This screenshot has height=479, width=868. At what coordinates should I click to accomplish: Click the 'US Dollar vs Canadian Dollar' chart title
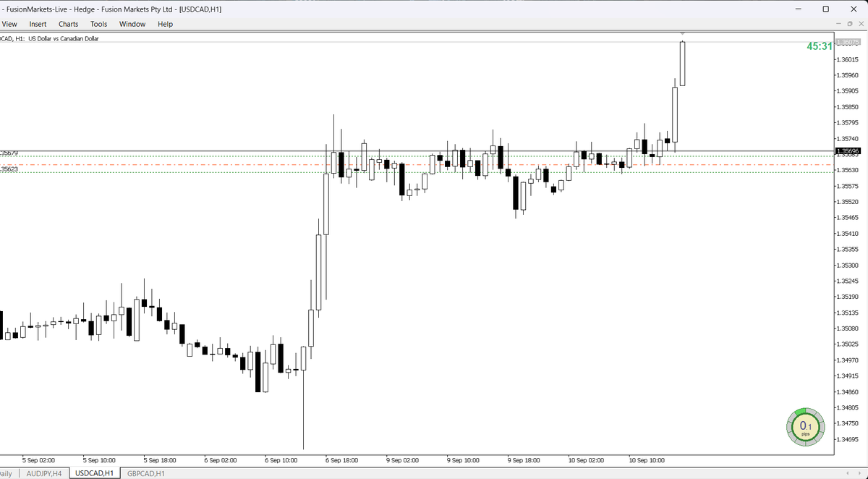pos(63,39)
